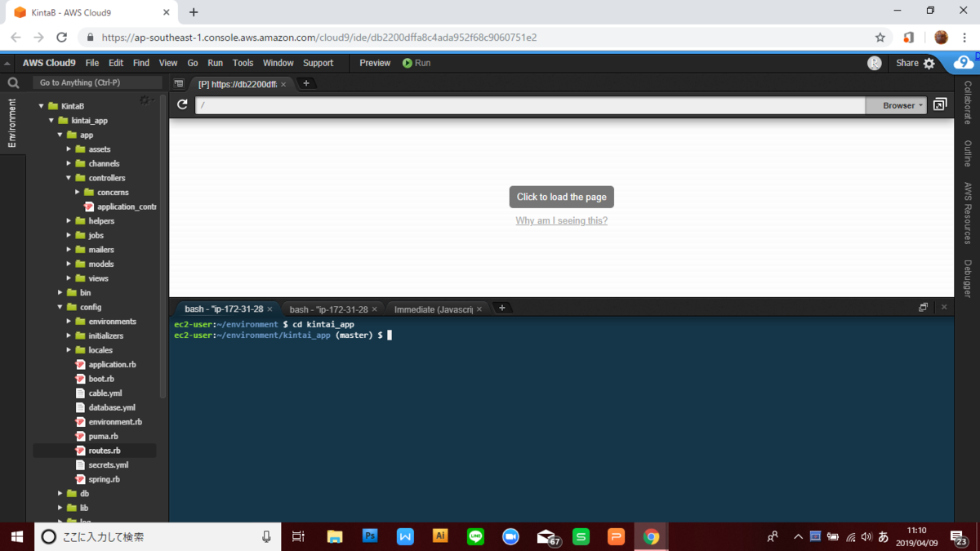Viewport: 980px width, 551px height.
Task: Close the first bash terminal tab
Action: tap(269, 309)
